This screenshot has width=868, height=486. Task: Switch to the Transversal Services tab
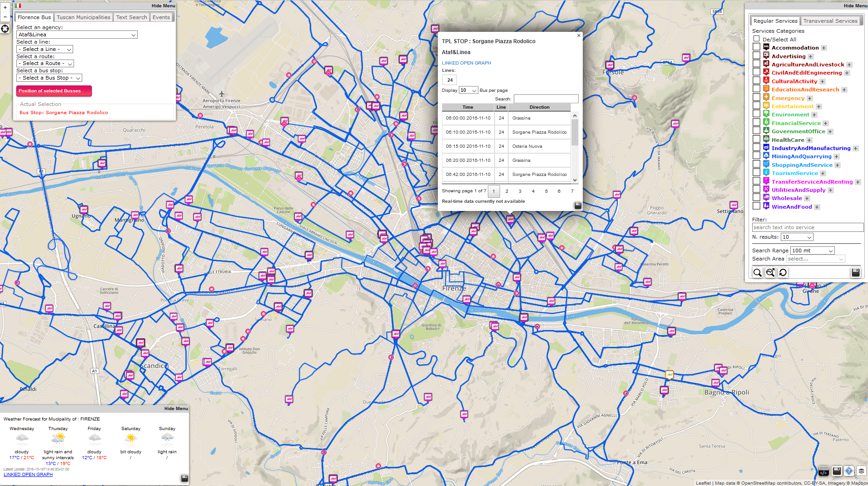coord(831,20)
